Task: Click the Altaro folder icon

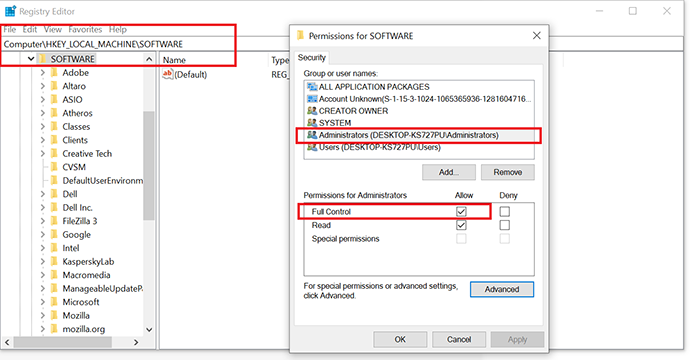Action: (54, 86)
